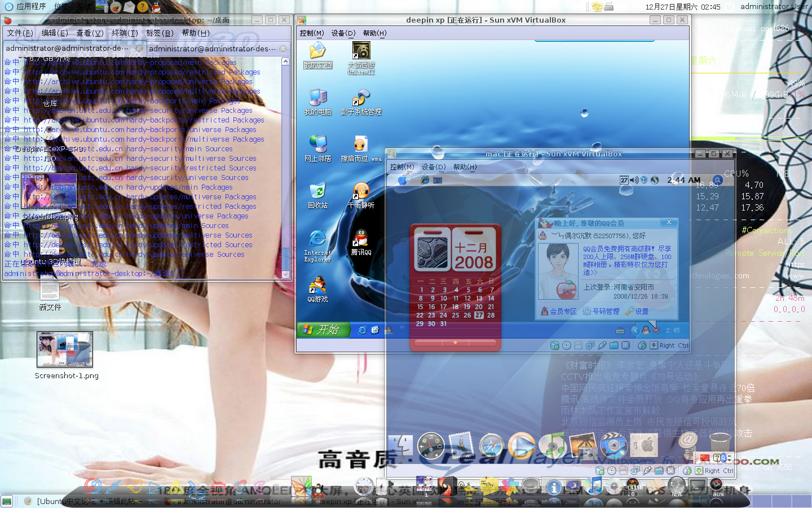Image resolution: width=812 pixels, height=508 pixels.
Task: Launch Internet Explorer from the XP desktop
Action: tap(317, 246)
